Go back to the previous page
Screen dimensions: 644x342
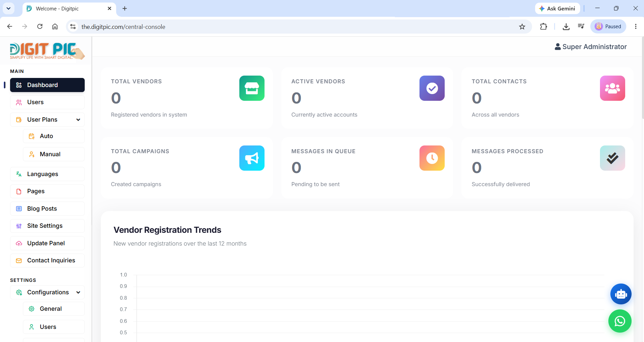pyautogui.click(x=10, y=27)
